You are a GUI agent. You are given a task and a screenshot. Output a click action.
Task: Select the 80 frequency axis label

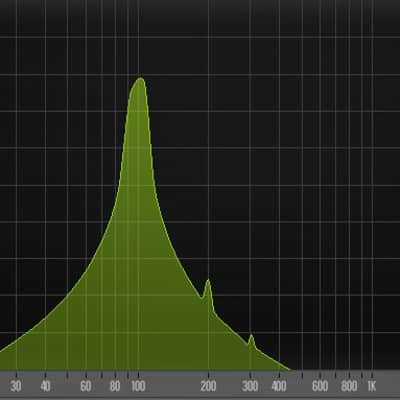click(x=115, y=386)
